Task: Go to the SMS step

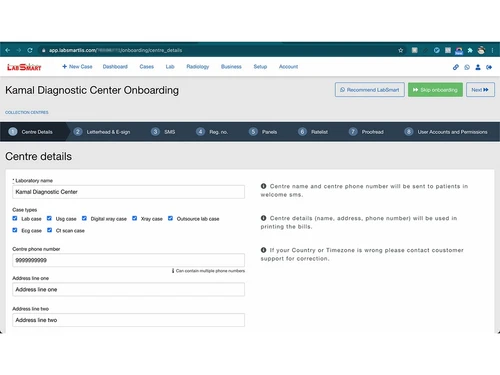Action: (170, 132)
